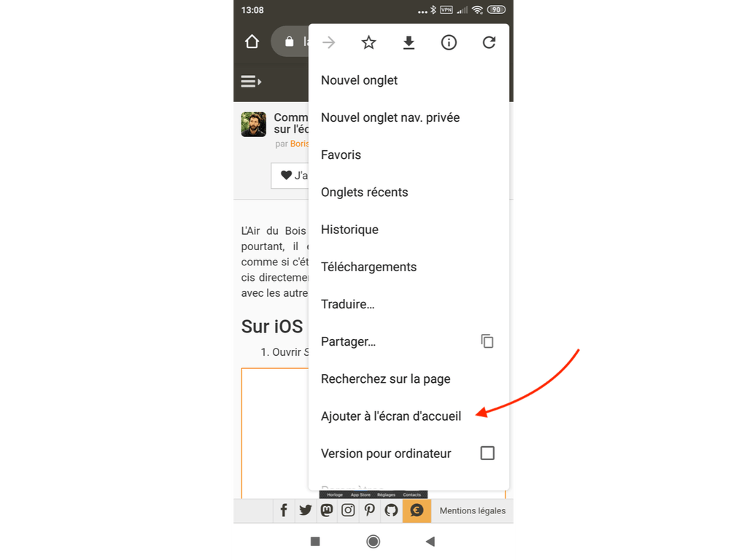Open the Facebook footer icon

[284, 510]
